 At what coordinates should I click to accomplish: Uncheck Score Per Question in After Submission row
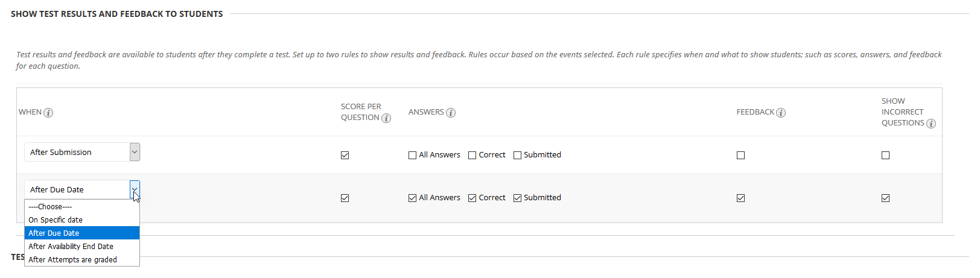345,155
